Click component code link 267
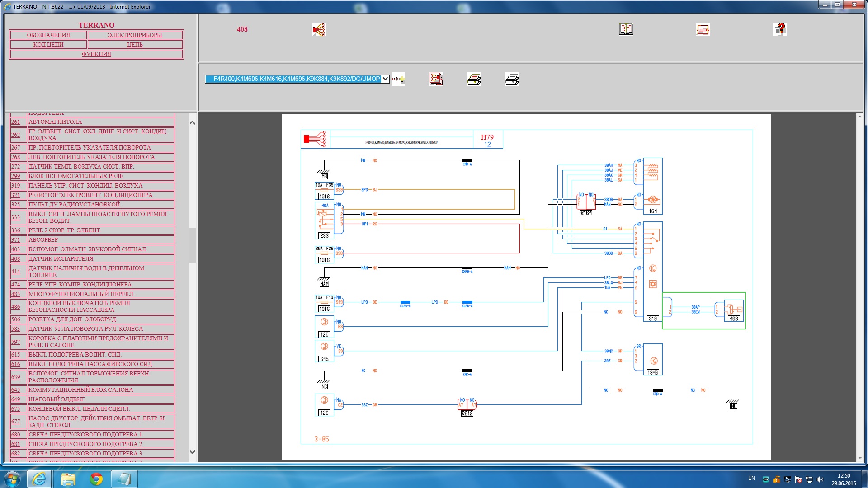Viewport: 868px width, 488px height. click(16, 148)
